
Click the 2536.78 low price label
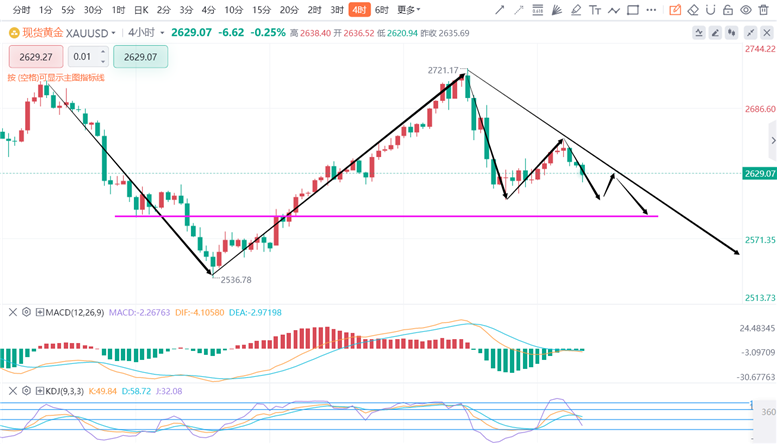click(x=236, y=280)
